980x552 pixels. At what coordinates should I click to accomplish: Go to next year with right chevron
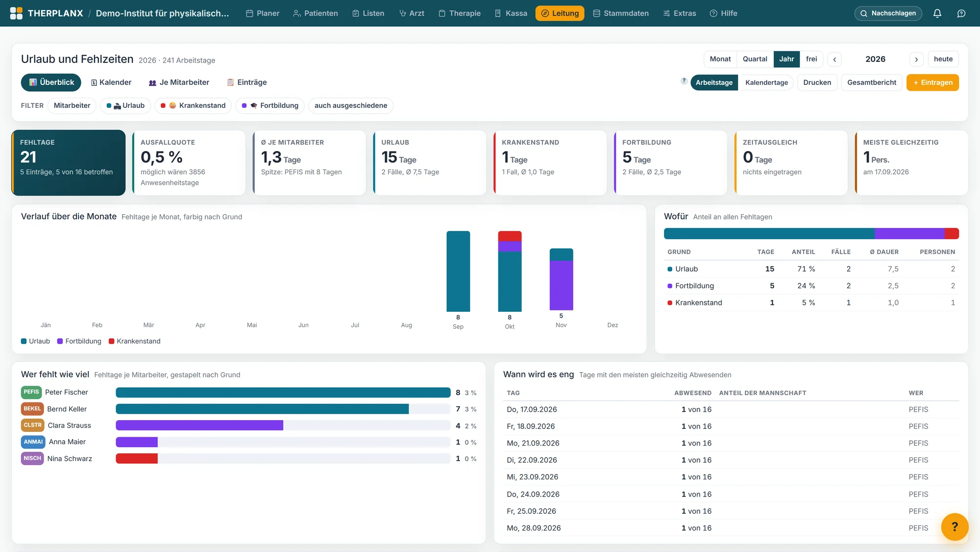(916, 59)
